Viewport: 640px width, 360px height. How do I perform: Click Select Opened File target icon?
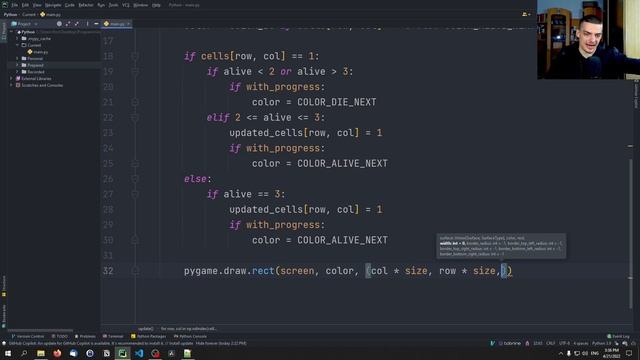tap(59, 24)
